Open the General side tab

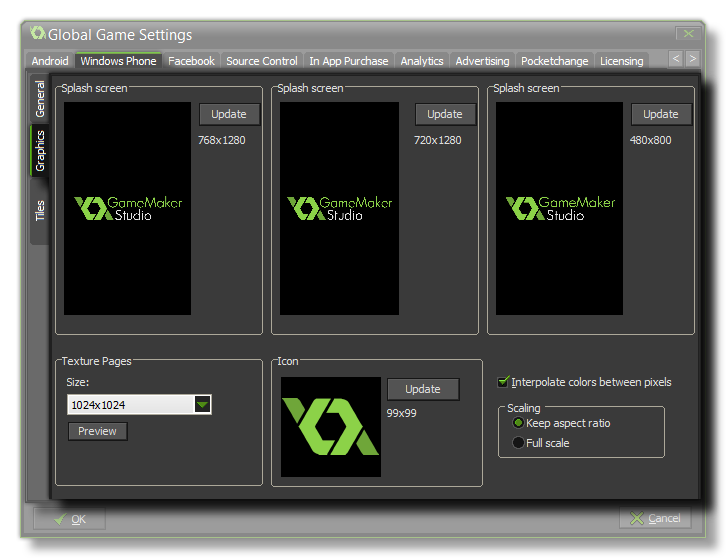click(40, 100)
